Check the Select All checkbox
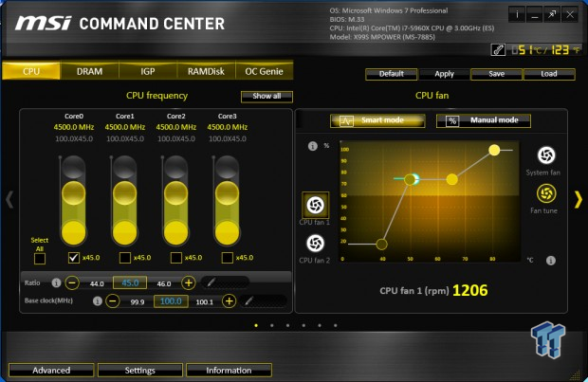 [x=40, y=259]
